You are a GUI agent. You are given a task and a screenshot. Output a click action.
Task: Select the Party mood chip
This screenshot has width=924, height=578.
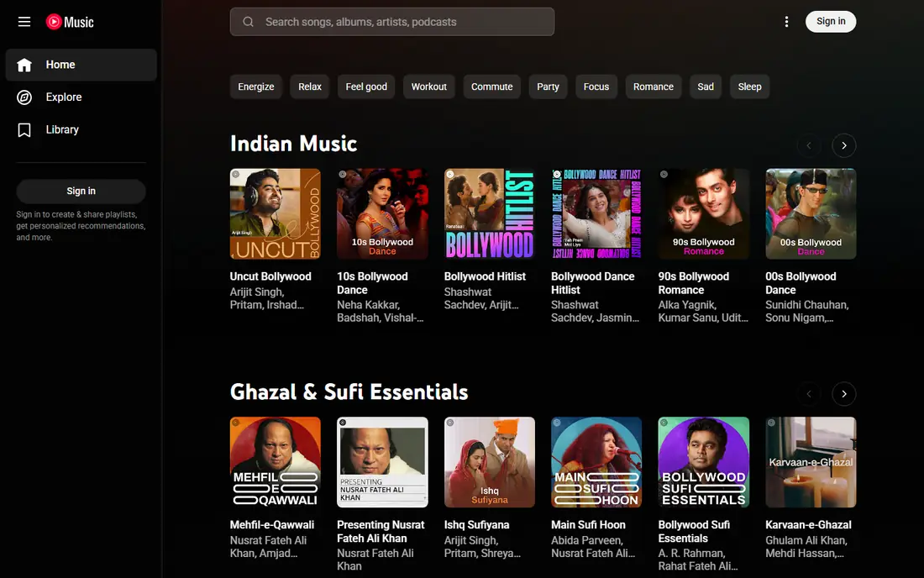[548, 87]
